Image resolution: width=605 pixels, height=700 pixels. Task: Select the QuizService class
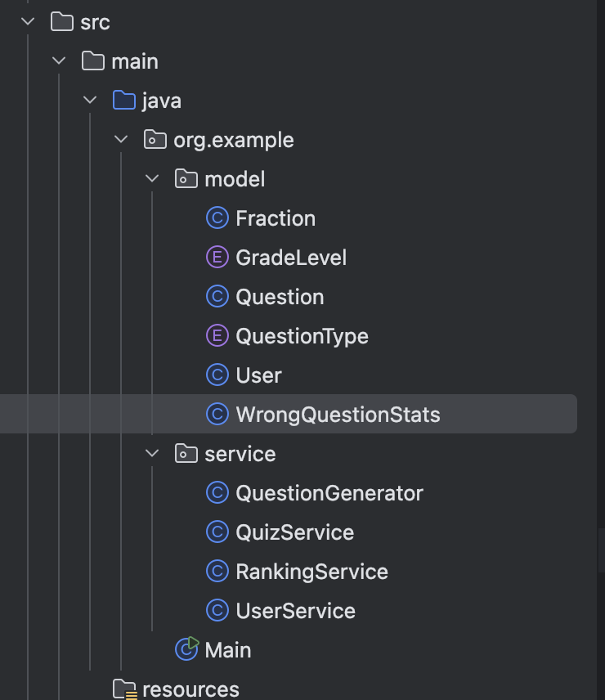pyautogui.click(x=294, y=532)
